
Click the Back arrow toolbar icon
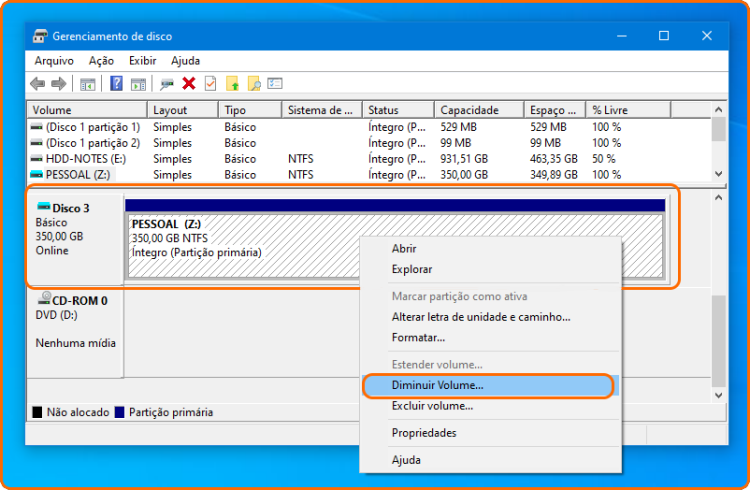(x=38, y=84)
